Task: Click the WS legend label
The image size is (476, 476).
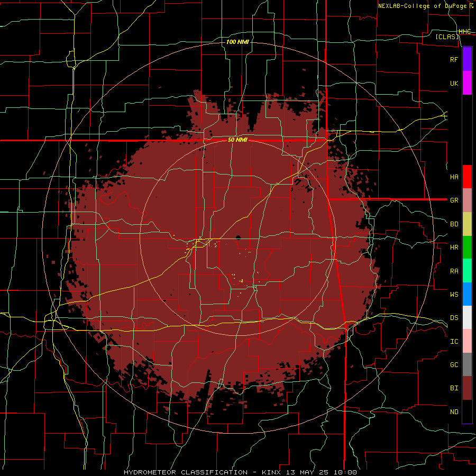Action: tap(454, 295)
